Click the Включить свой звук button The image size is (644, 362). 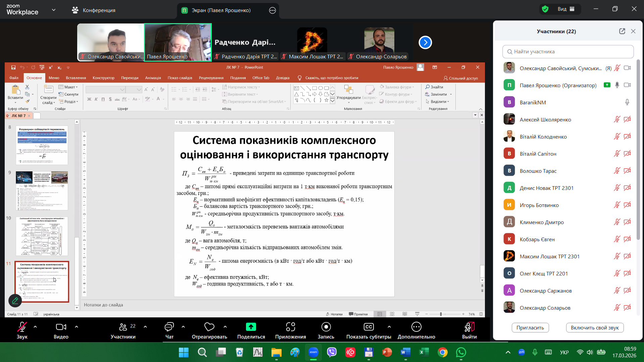click(x=594, y=328)
